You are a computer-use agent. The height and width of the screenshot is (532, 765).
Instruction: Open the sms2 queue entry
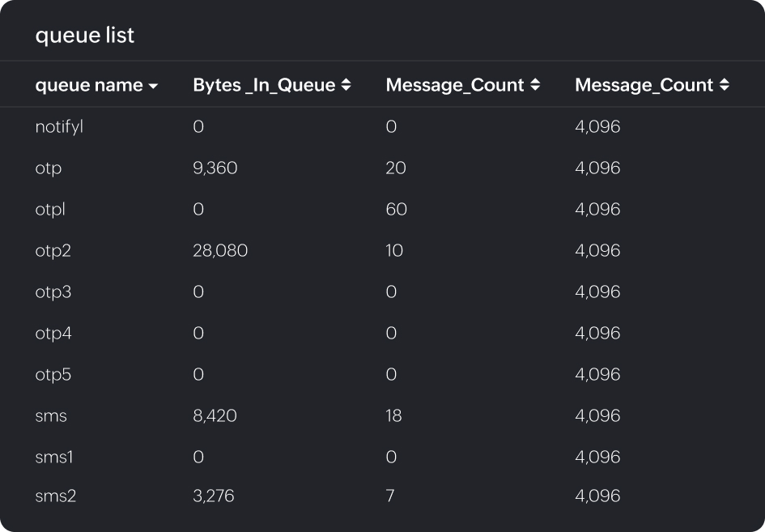point(56,496)
